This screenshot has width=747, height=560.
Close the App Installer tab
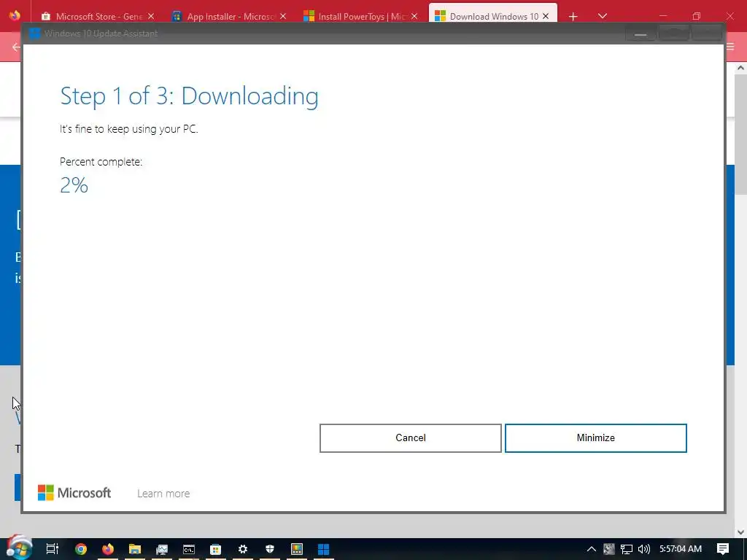pyautogui.click(x=283, y=16)
